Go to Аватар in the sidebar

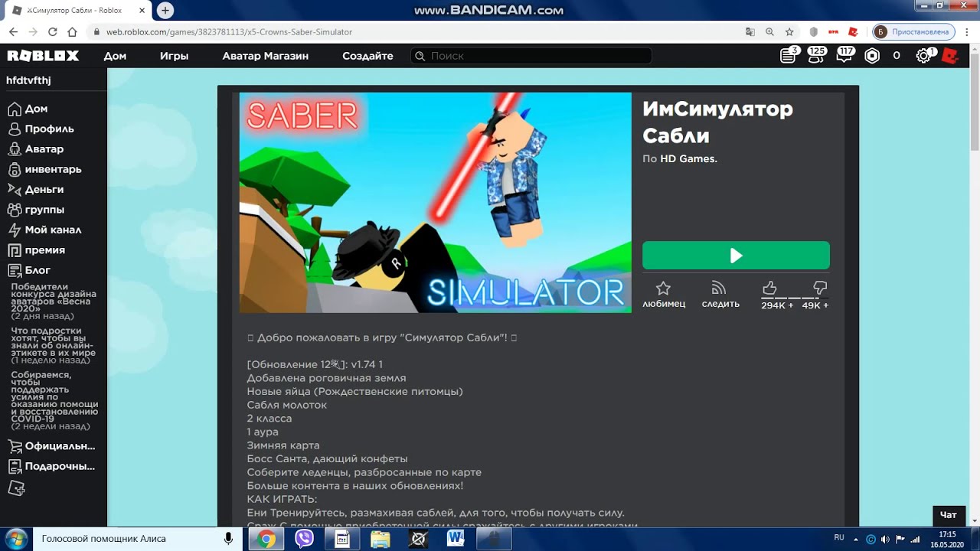click(44, 148)
